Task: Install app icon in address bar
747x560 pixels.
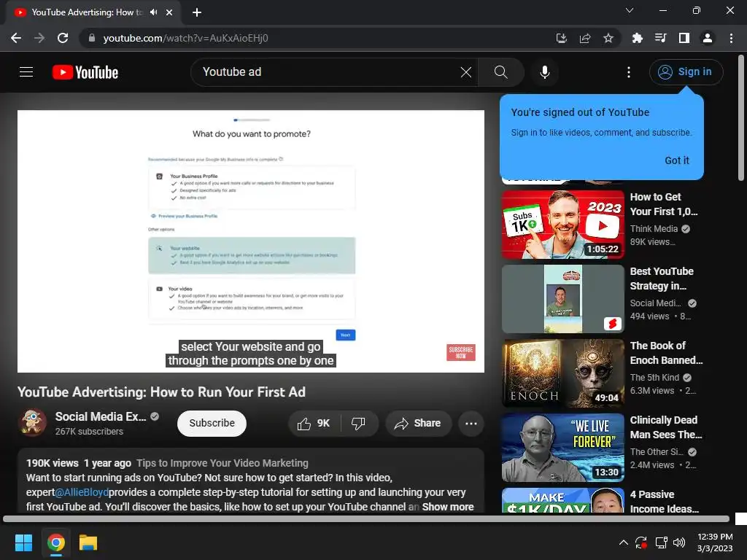Action: click(562, 38)
